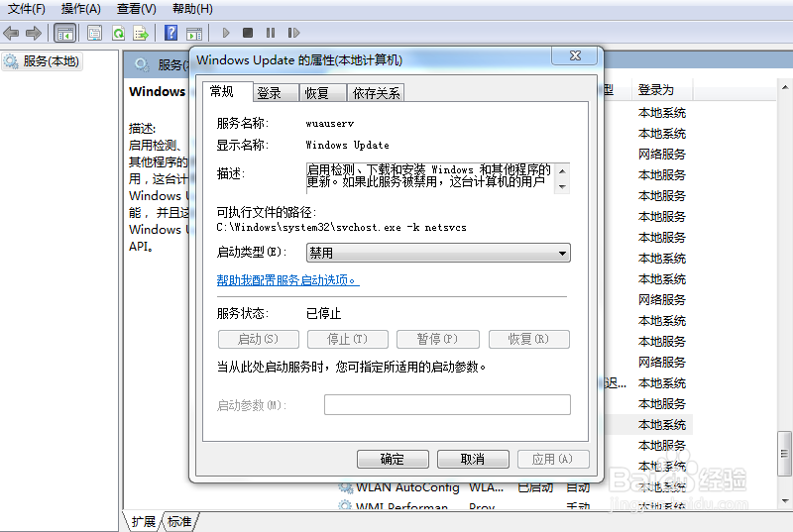Click the Restart Service toolbar icon

293,33
